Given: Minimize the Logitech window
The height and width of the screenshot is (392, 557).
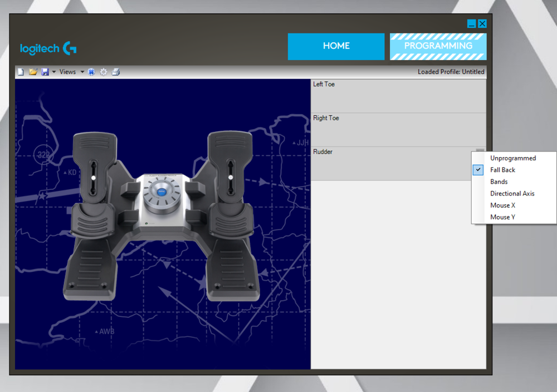Looking at the screenshot, I should point(471,24).
